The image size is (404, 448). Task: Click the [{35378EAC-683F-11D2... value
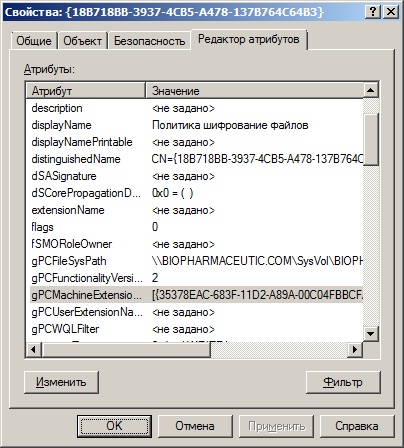pyautogui.click(x=257, y=295)
